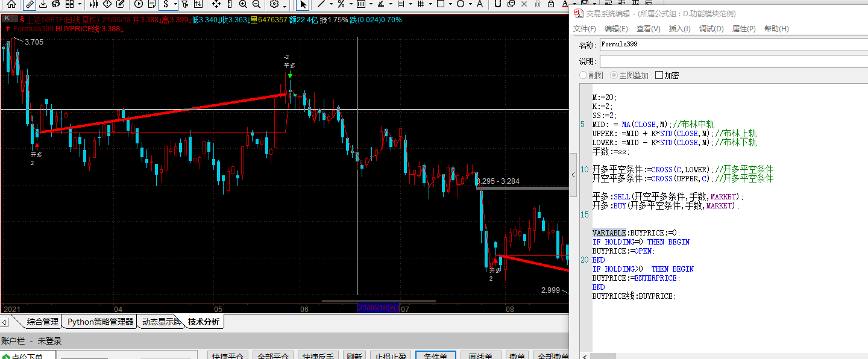
Task: Select the 副图 radio button
Action: pos(583,75)
